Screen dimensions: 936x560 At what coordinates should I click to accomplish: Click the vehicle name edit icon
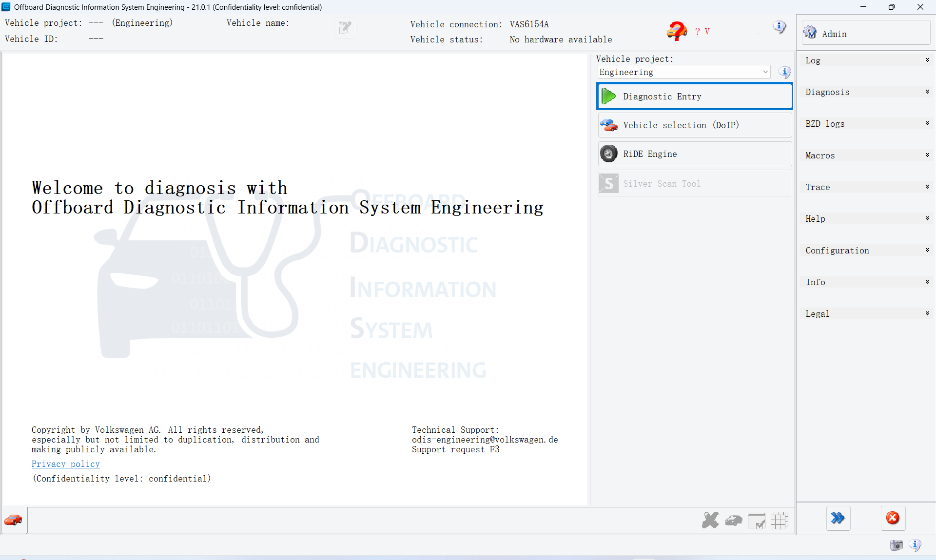pyautogui.click(x=345, y=28)
